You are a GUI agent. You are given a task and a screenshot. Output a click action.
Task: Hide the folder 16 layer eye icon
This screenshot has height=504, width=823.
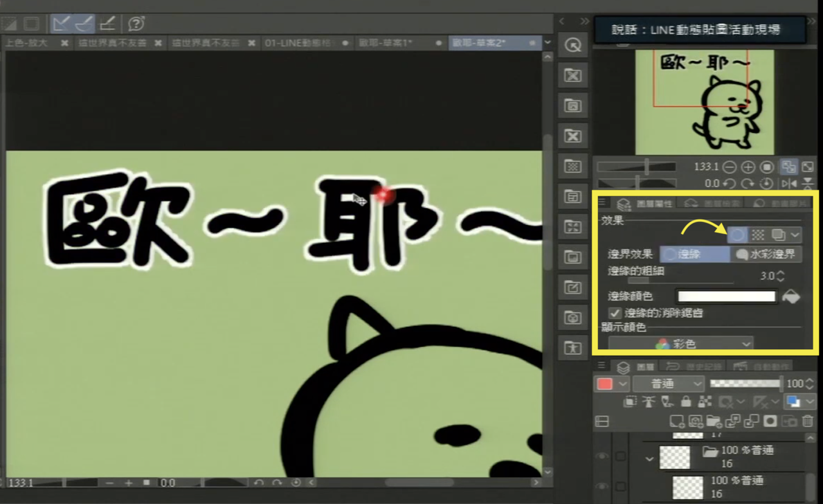[x=602, y=456]
